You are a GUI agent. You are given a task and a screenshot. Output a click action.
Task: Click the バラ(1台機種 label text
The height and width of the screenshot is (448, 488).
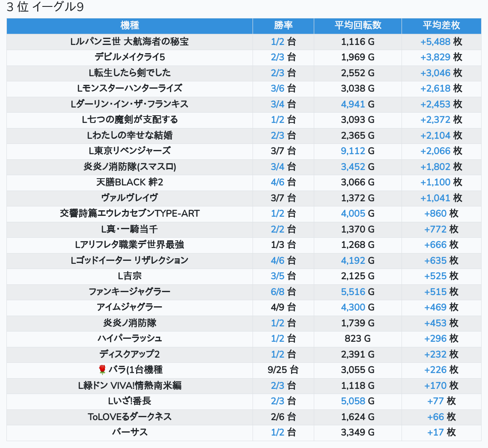(135, 370)
